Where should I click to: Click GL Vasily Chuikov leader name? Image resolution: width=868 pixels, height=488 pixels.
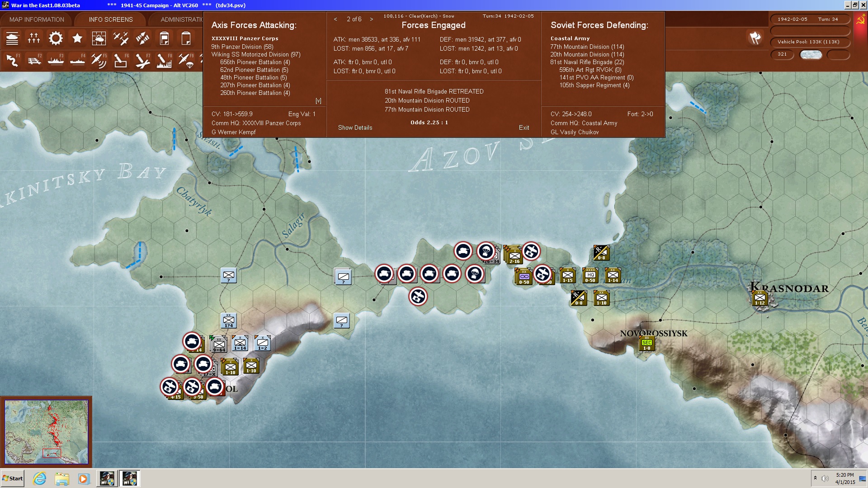pos(575,132)
